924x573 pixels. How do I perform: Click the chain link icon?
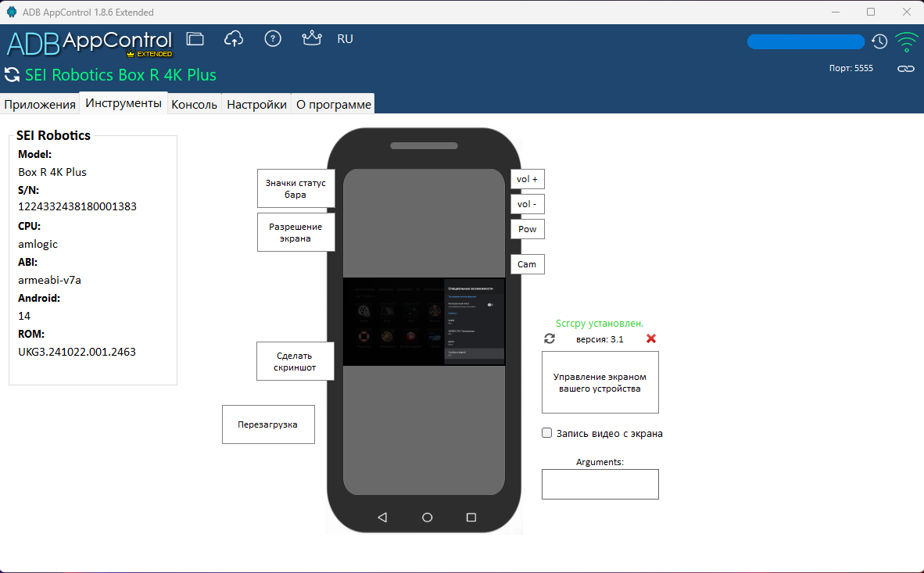click(906, 69)
